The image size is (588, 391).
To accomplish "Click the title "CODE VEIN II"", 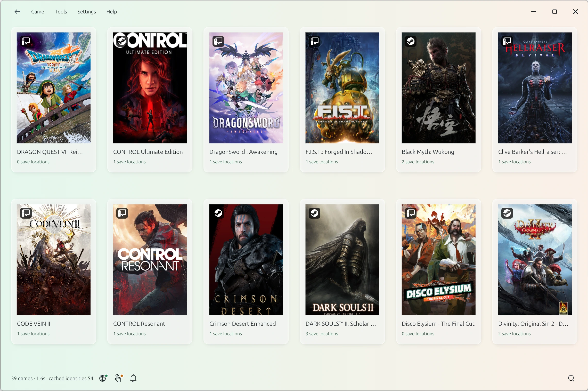I will pyautogui.click(x=34, y=324).
